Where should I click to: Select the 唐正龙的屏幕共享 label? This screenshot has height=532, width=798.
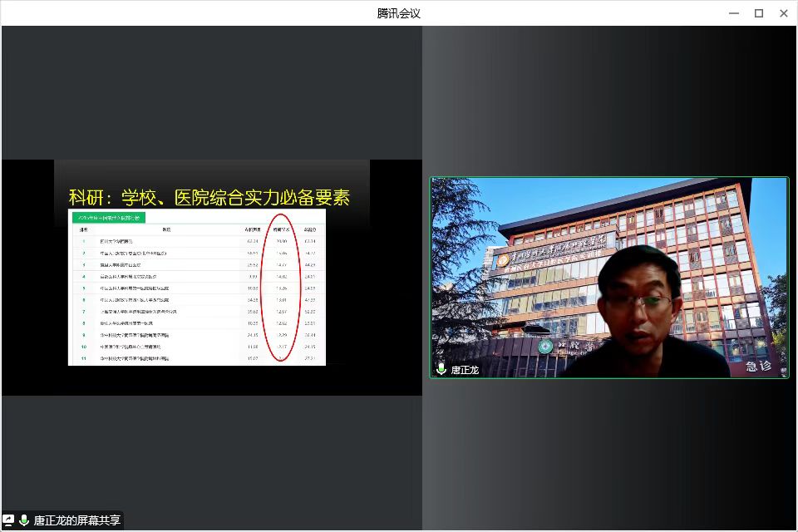tap(76, 521)
